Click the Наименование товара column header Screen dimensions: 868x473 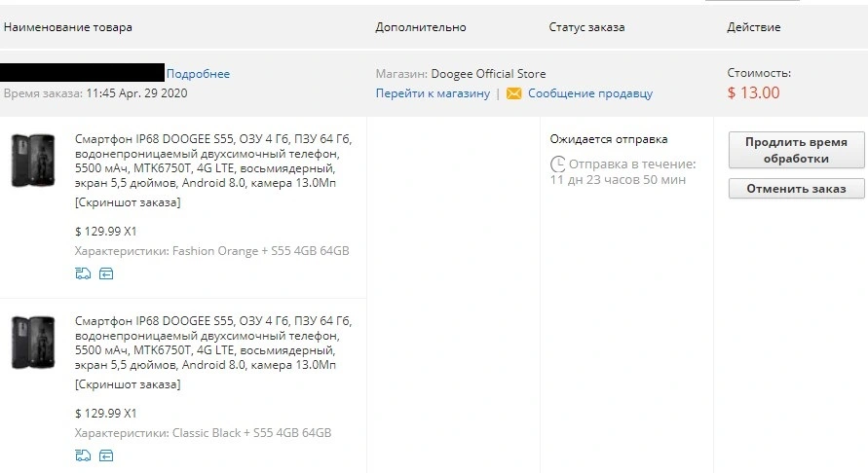click(x=68, y=27)
